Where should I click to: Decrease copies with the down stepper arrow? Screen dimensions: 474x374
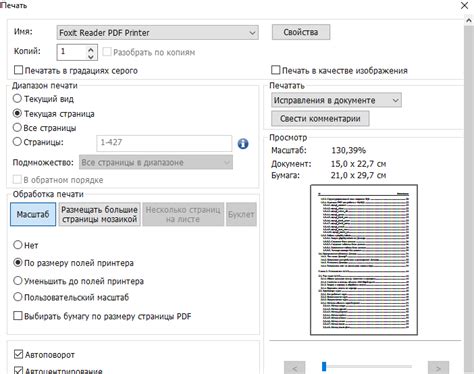(x=90, y=56)
